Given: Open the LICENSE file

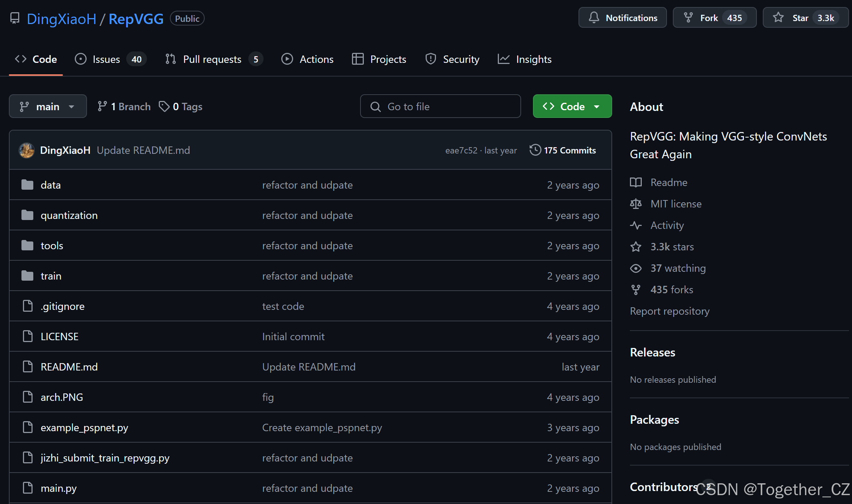Looking at the screenshot, I should [x=60, y=336].
